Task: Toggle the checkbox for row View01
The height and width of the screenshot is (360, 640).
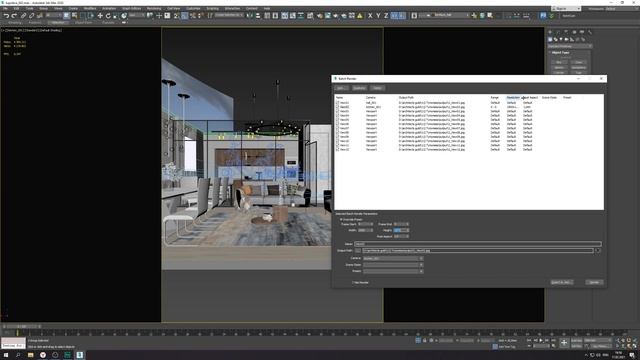Action: point(338,103)
